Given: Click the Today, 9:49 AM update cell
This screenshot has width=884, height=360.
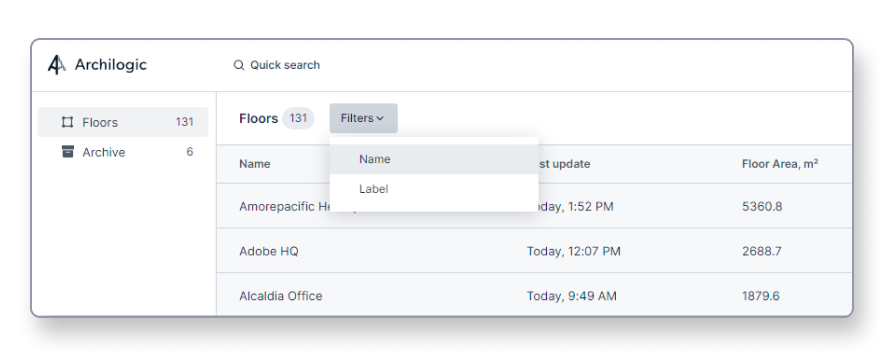Looking at the screenshot, I should 572,296.
